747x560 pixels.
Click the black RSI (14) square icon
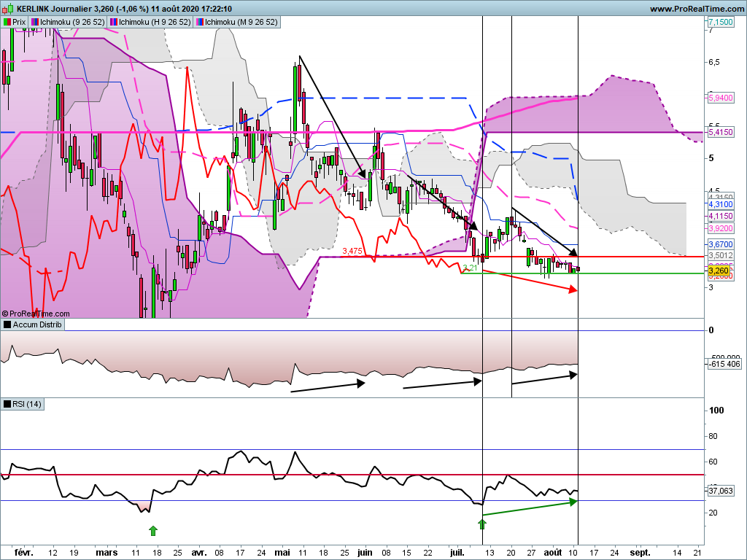[7, 404]
